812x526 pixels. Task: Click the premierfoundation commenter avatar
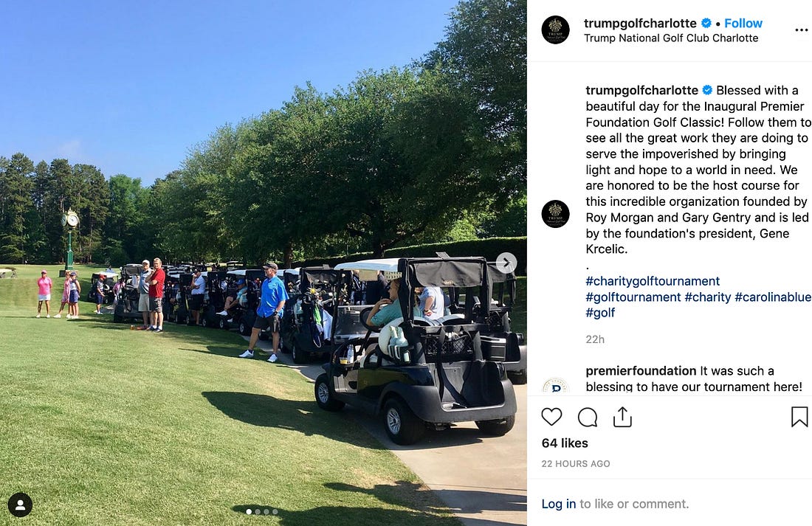click(x=555, y=387)
